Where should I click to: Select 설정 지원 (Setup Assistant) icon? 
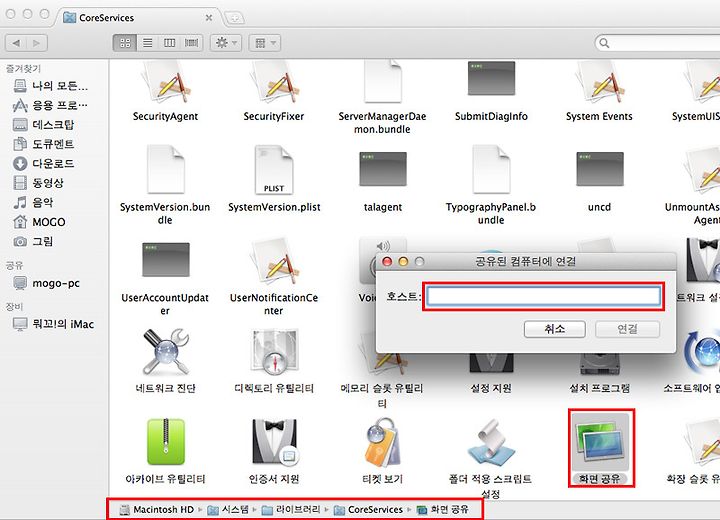491,364
